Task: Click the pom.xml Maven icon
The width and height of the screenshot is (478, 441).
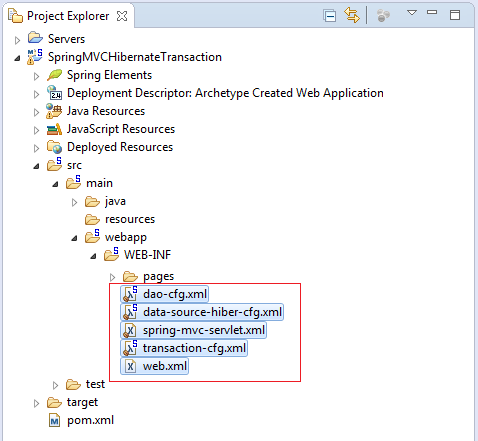Action: click(x=54, y=421)
